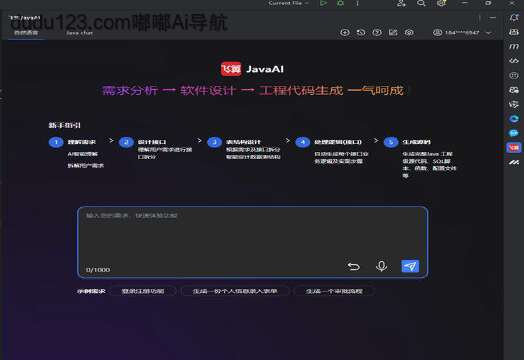The width and height of the screenshot is (524, 360).
Task: Click the undo arrow in input box
Action: click(x=354, y=266)
